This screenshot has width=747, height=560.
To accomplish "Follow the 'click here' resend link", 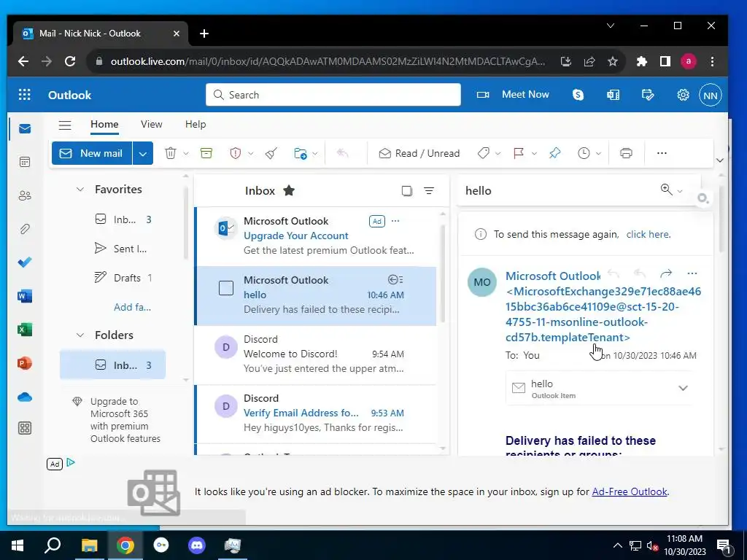I will [649, 234].
